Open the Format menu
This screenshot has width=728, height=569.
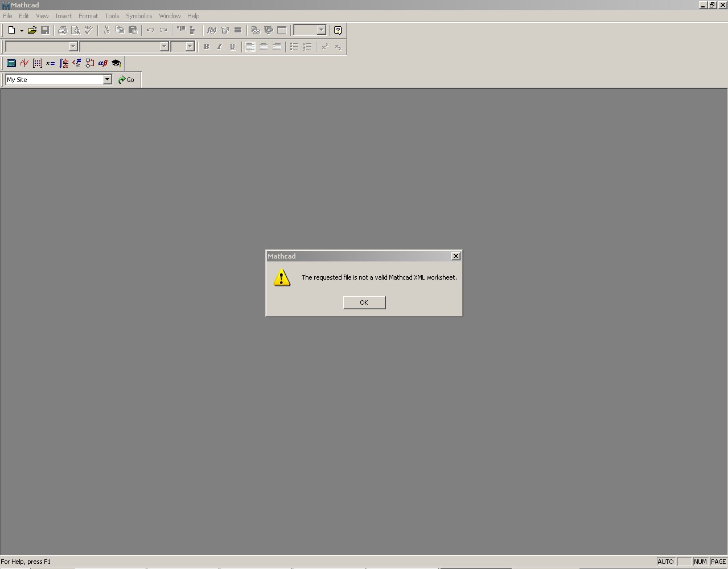click(88, 16)
